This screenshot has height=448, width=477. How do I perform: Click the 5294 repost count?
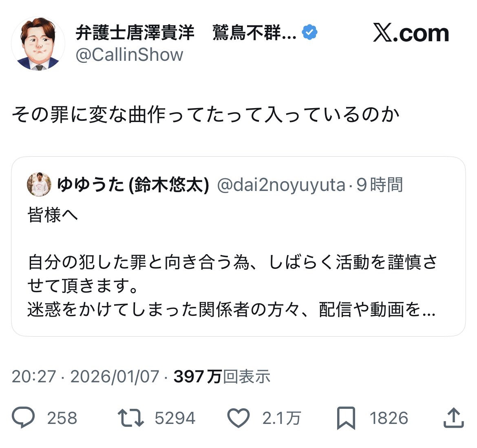tap(175, 418)
